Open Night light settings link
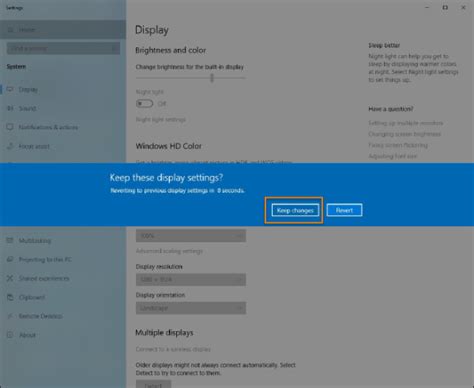Screen dimensions: 474x388 [x=161, y=120]
